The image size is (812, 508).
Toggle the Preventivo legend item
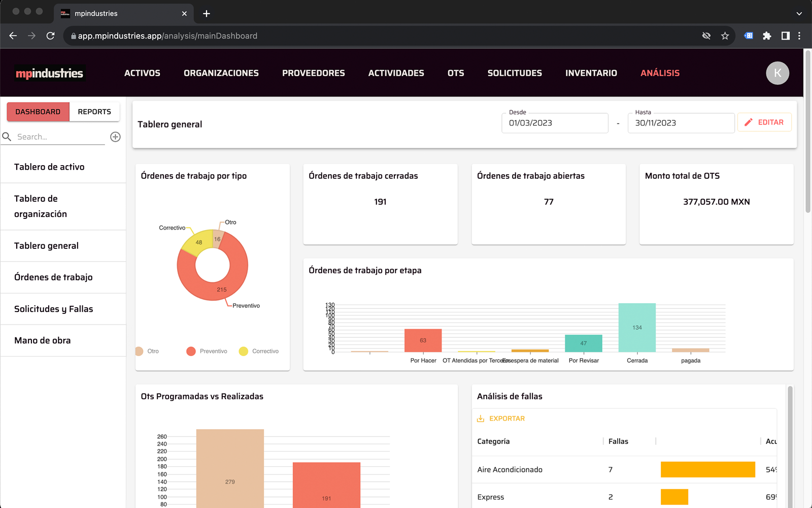pos(207,351)
